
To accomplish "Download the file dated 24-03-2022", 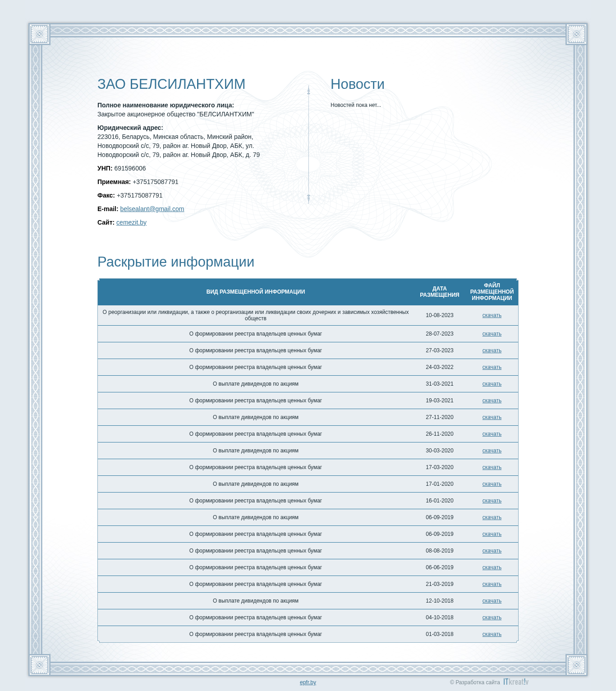I will [x=492, y=367].
